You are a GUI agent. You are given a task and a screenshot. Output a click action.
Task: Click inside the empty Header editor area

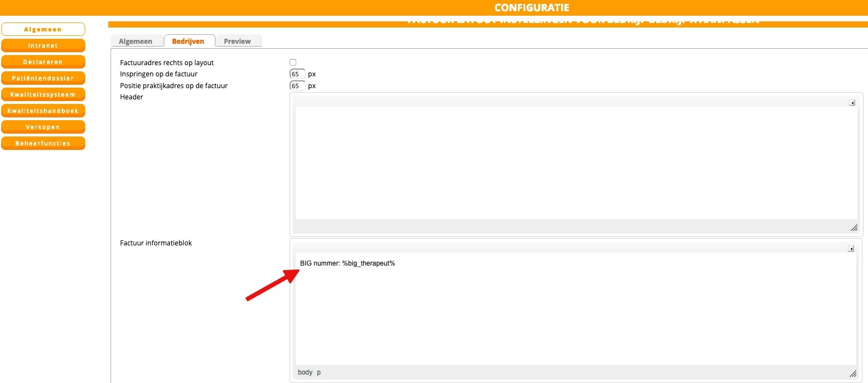point(576,163)
